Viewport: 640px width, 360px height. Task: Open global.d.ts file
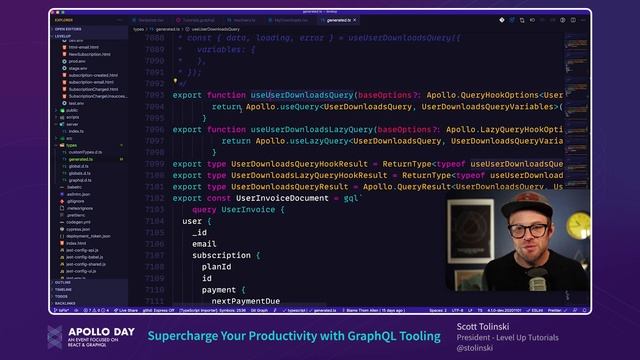pos(78,166)
